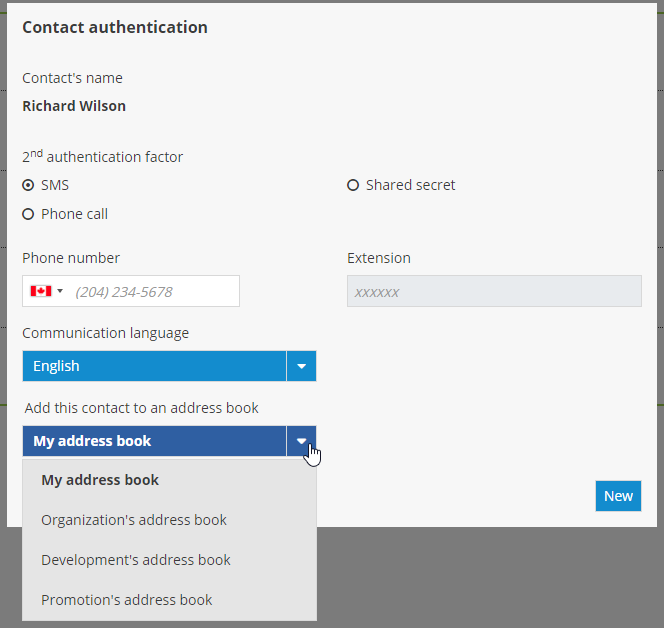Click the Extension input field
664x628 pixels.
click(494, 291)
